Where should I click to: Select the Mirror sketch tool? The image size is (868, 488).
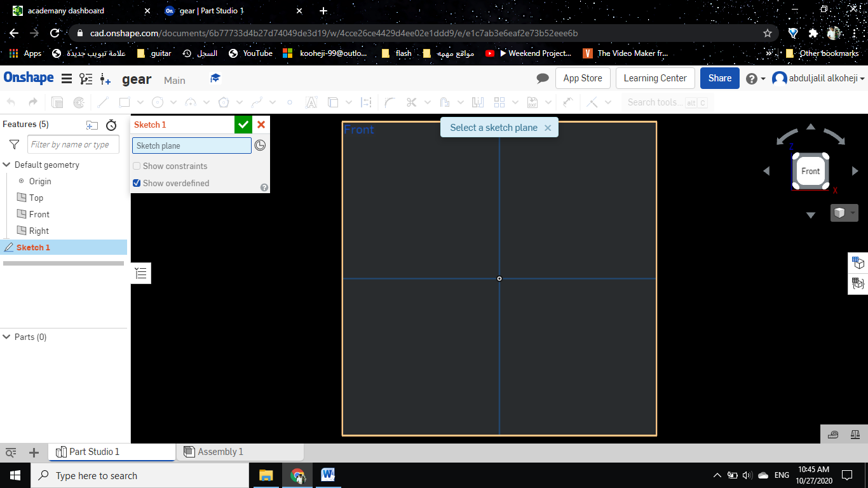[x=478, y=102]
